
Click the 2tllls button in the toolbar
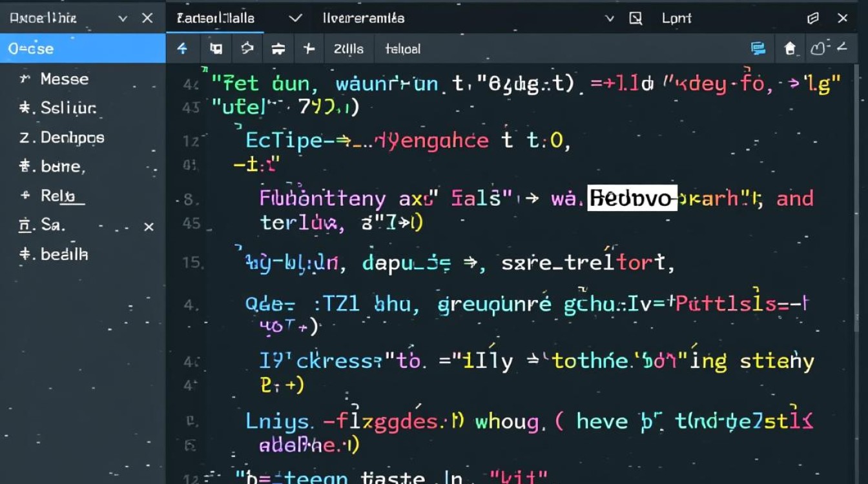click(x=349, y=48)
